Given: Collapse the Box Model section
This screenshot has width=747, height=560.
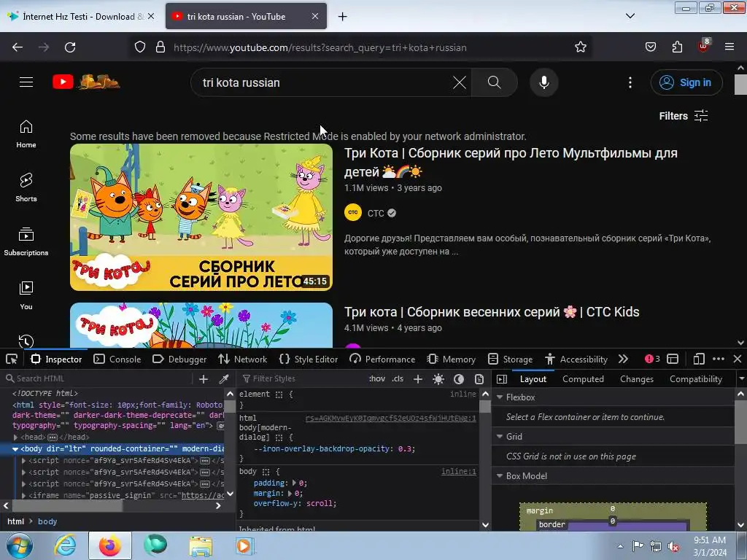Looking at the screenshot, I should (499, 475).
